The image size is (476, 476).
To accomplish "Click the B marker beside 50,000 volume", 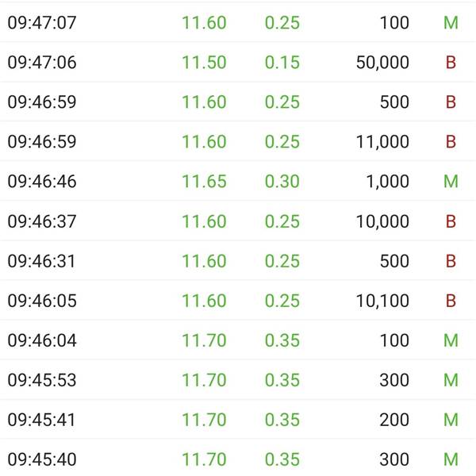I will coord(451,63).
